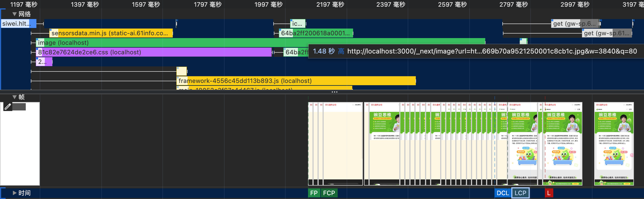
Task: Select the LCP timing marker
Action: (520, 193)
